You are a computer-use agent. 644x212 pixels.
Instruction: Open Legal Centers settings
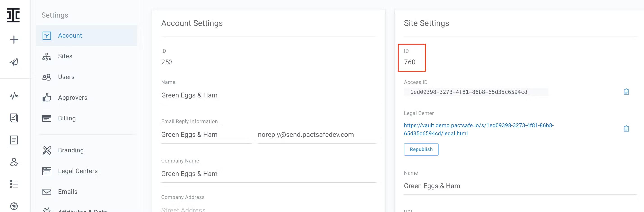86,171
